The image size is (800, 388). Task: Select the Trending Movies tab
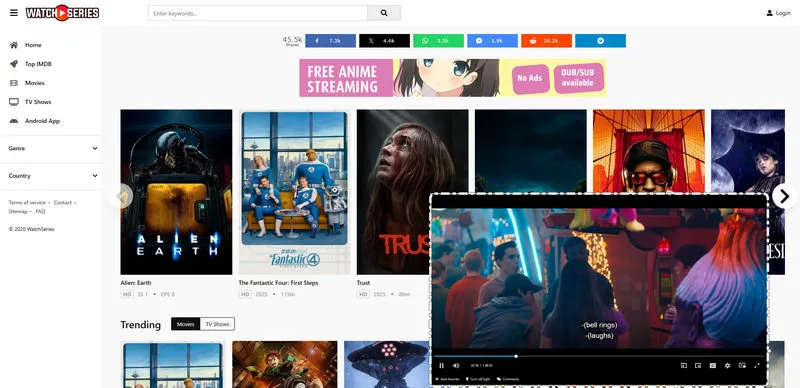[x=185, y=324]
